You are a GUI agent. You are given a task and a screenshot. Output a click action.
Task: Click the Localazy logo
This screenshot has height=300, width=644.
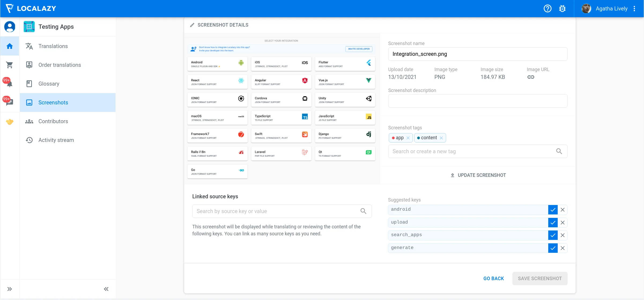[31, 8]
